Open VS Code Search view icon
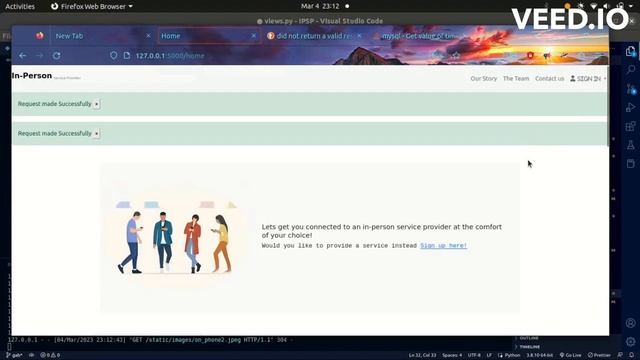640x360 pixels. (x=631, y=70)
